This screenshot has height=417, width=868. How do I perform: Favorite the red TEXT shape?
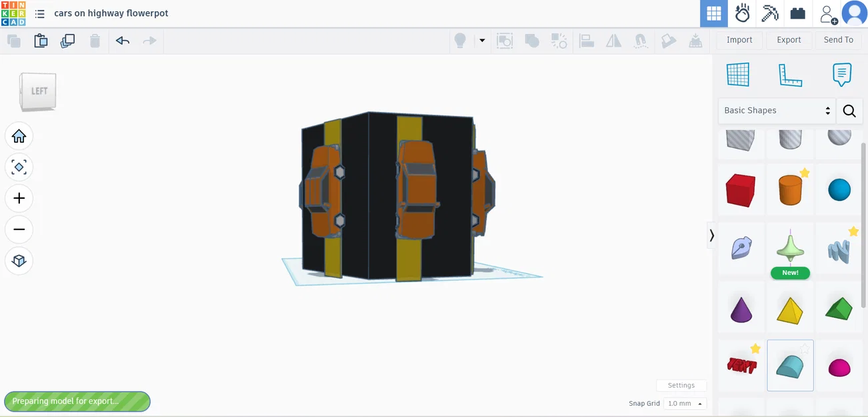[755, 349]
